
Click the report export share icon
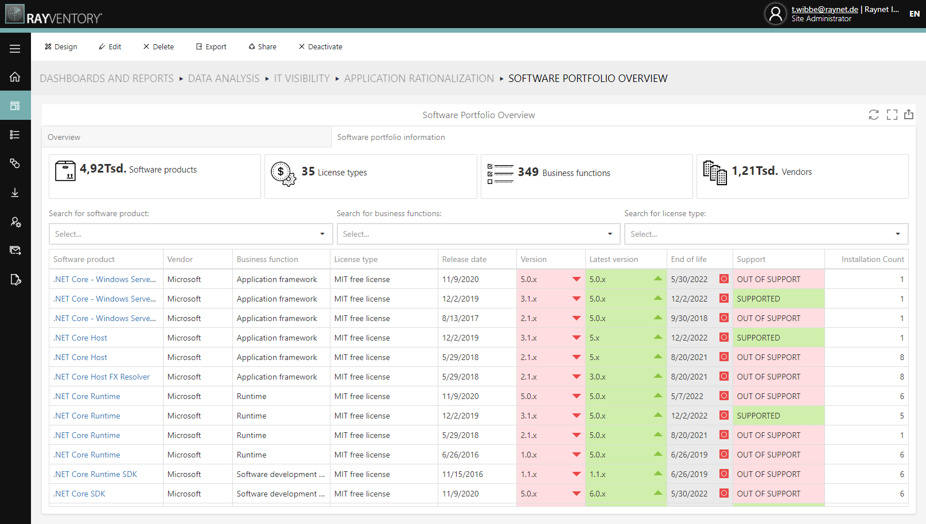tap(909, 115)
